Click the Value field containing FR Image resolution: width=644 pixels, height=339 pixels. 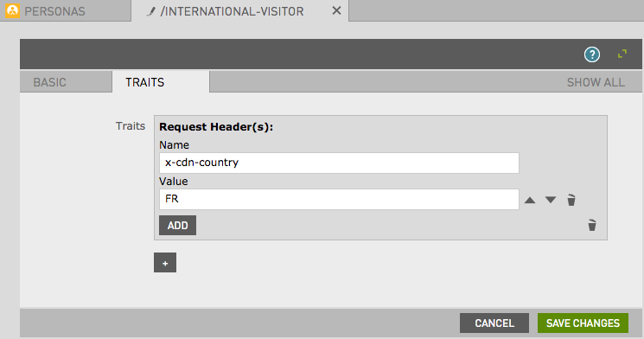[339, 199]
